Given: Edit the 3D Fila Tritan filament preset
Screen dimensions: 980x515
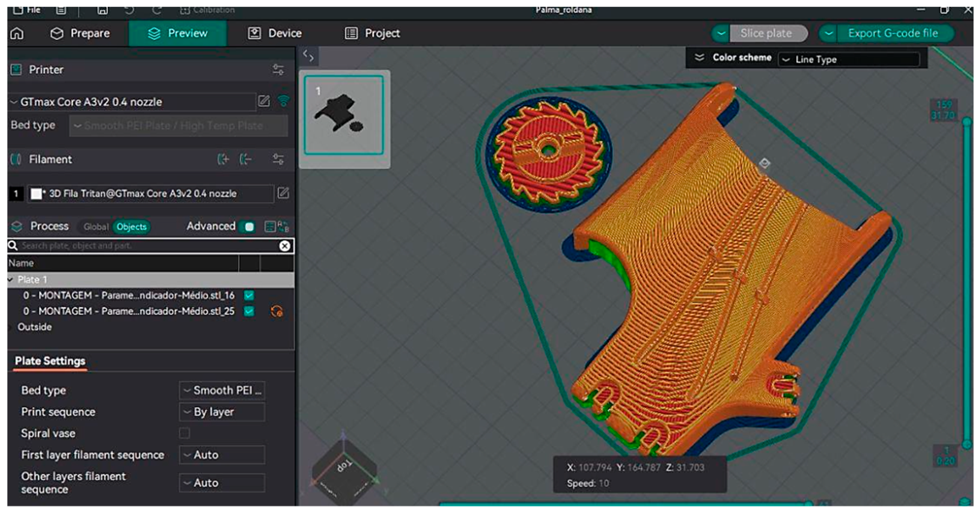Looking at the screenshot, I should [x=283, y=193].
